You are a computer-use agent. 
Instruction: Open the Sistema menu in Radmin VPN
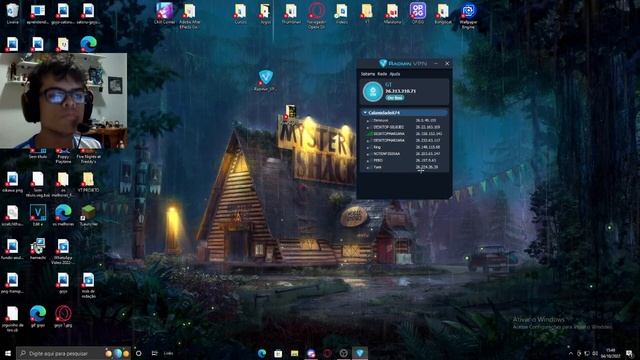point(368,74)
